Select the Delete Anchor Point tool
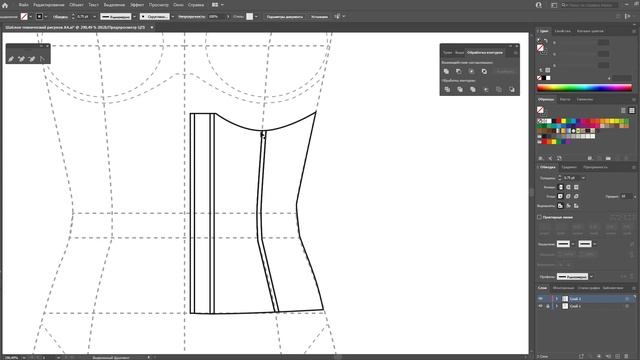Screen dimensions: 640x360 click(x=31, y=59)
